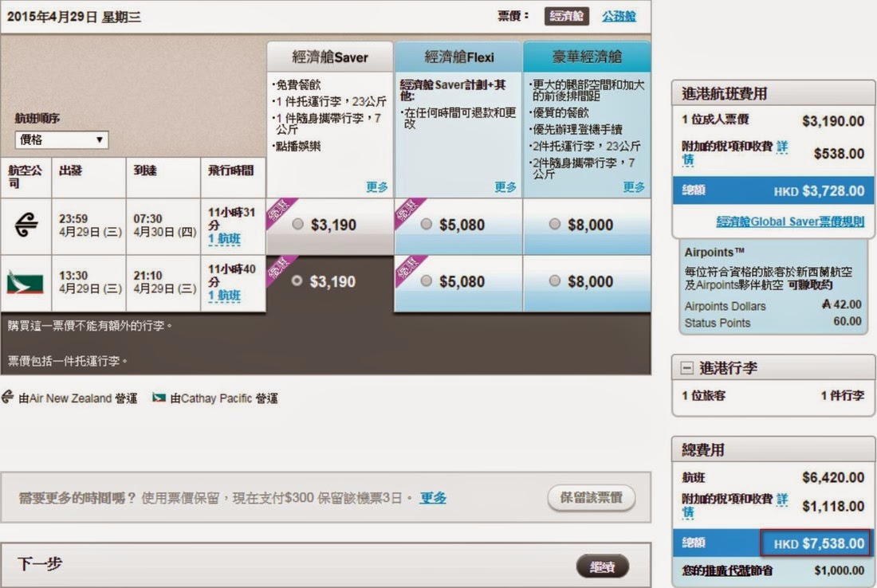Open 經濟艙Global Saver票價規則 link
Image resolution: width=877 pixels, height=588 pixels.
coord(789,221)
